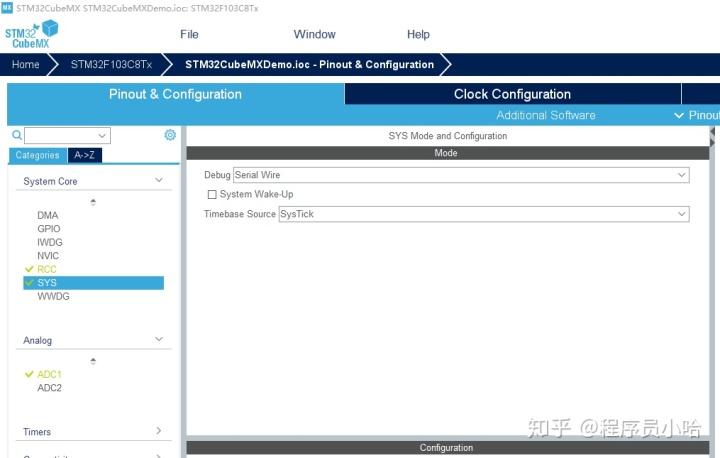Open the Debug Serial Wire dropdown
The height and width of the screenshot is (458, 720).
(x=461, y=175)
